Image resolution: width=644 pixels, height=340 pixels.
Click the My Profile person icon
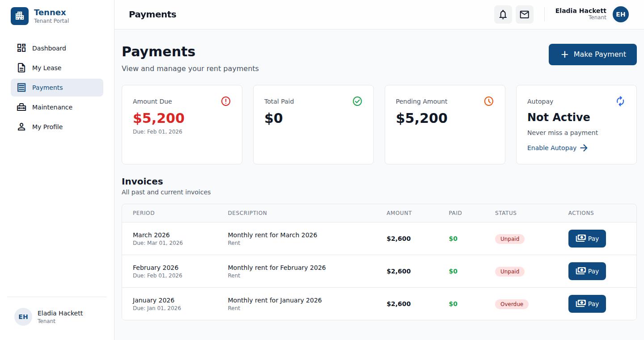pos(21,126)
